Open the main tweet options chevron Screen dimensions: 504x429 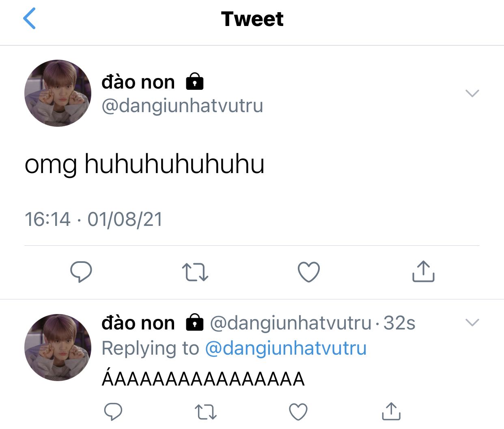tap(472, 93)
